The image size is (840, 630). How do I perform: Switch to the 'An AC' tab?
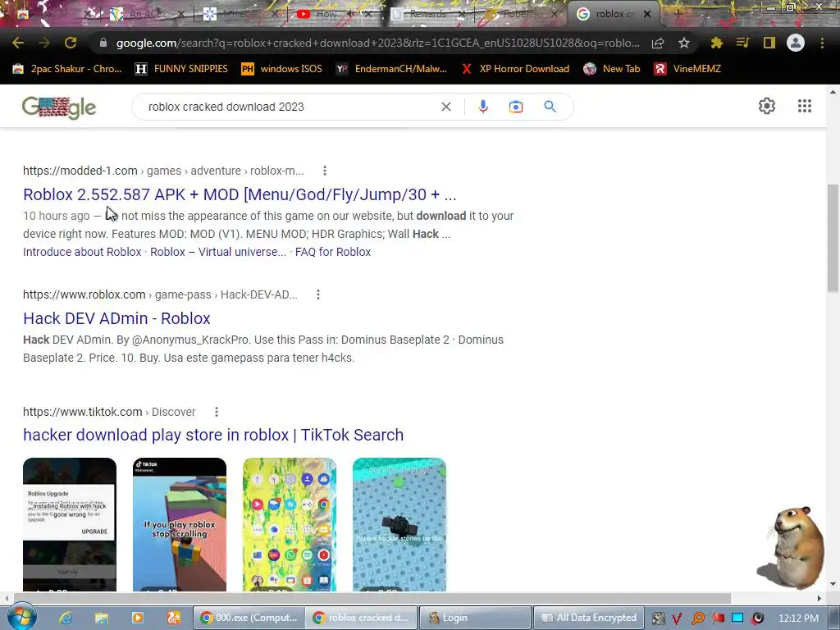tap(144, 14)
